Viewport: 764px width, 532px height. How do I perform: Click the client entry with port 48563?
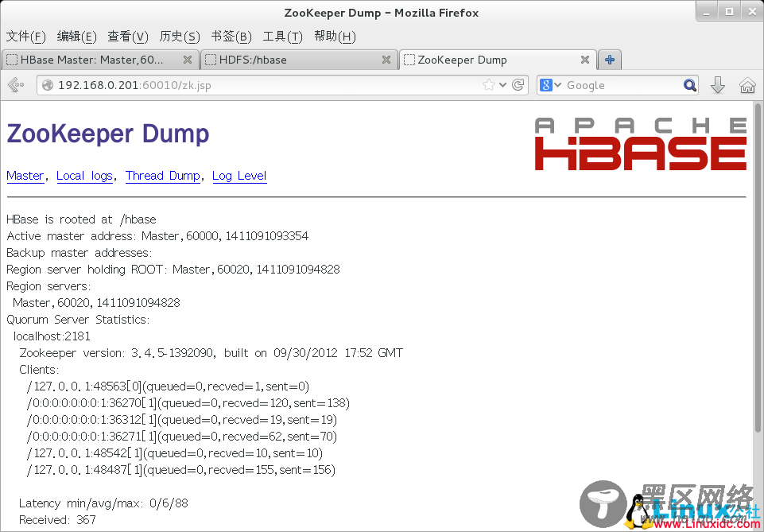coord(168,386)
